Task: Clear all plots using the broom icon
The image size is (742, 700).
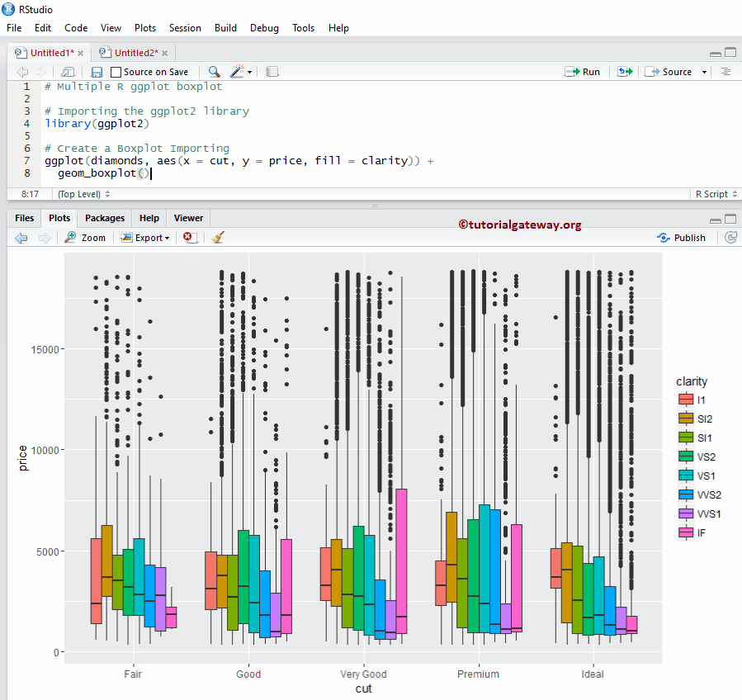Action: 217,238
